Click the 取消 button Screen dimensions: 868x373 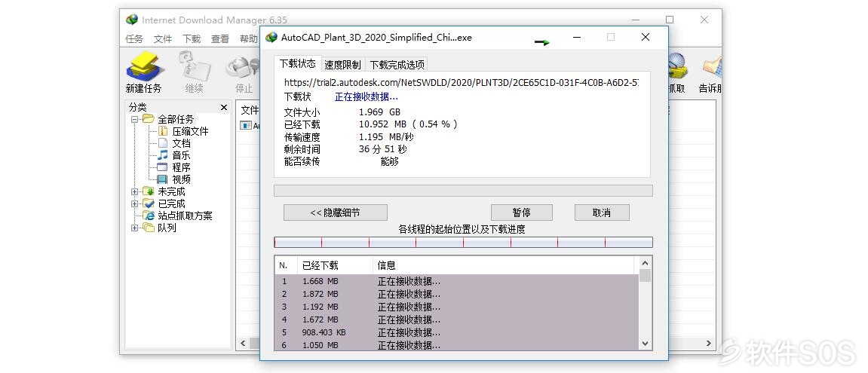pos(602,212)
